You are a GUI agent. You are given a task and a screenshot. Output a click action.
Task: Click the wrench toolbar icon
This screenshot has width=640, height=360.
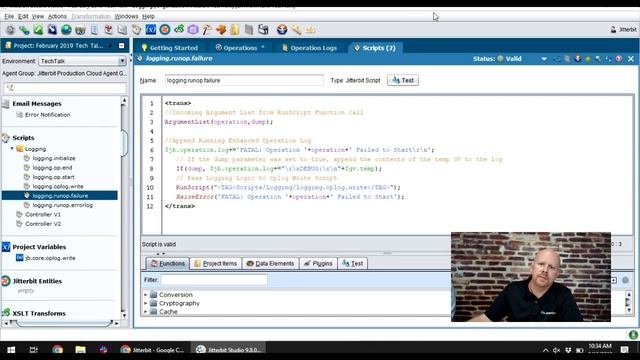coord(296,30)
